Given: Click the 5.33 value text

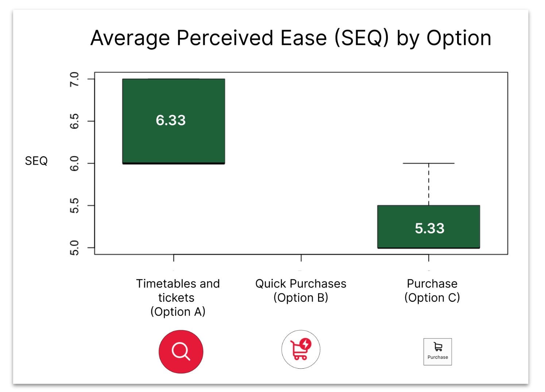Looking at the screenshot, I should 430,228.
